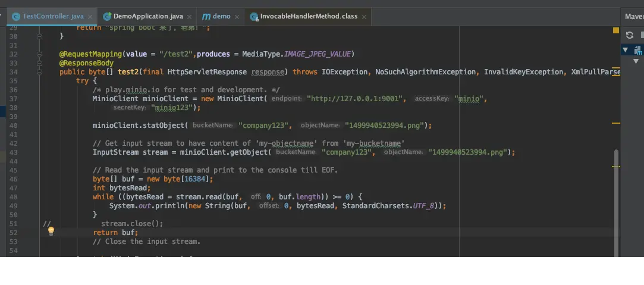644x285 pixels.
Task: Click IOException in the throws clause
Action: pyautogui.click(x=344, y=72)
